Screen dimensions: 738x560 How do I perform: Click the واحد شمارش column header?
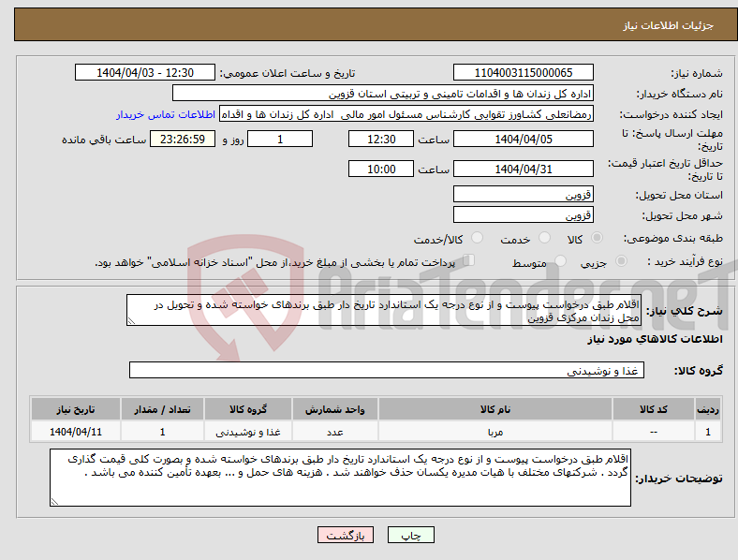point(335,409)
